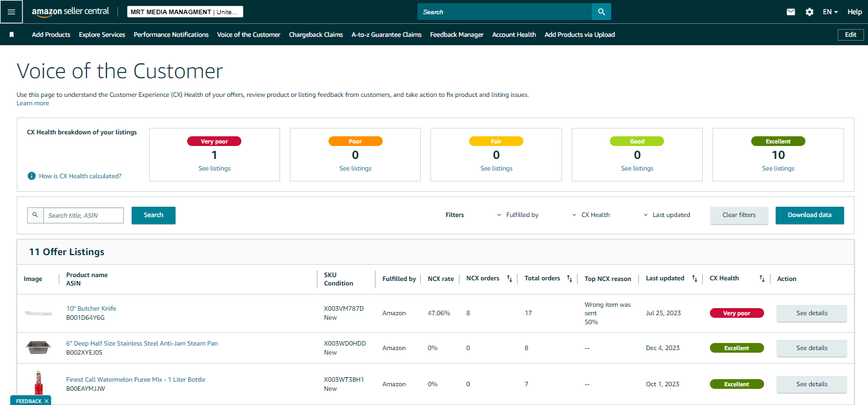Open the messages envelope icon
Viewport: 868px width, 405px height.
[791, 12]
